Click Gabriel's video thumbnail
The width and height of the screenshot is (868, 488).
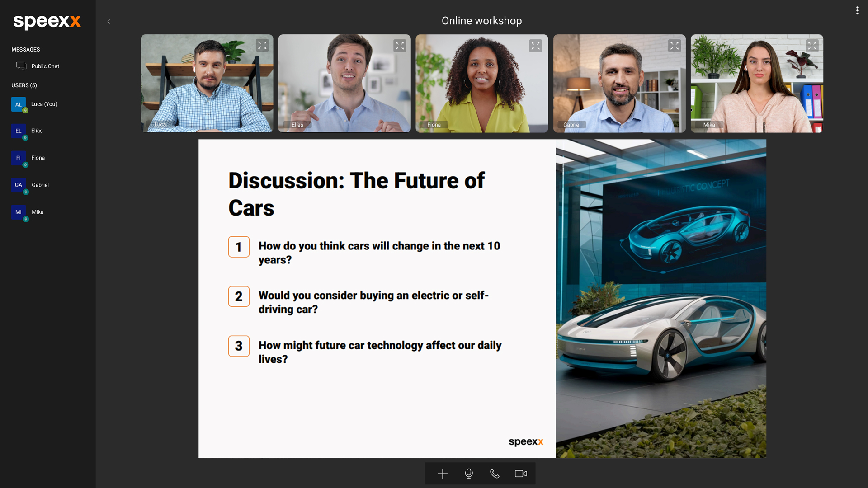pyautogui.click(x=619, y=83)
